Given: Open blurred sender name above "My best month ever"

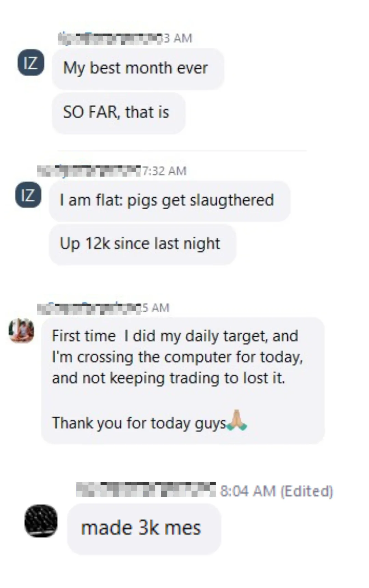Looking at the screenshot, I should (x=109, y=38).
